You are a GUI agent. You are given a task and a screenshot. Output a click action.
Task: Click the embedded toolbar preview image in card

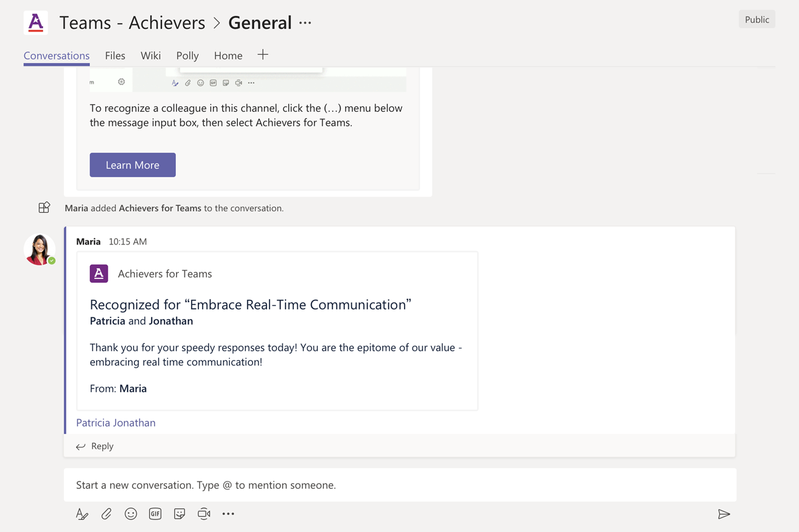tap(248, 80)
